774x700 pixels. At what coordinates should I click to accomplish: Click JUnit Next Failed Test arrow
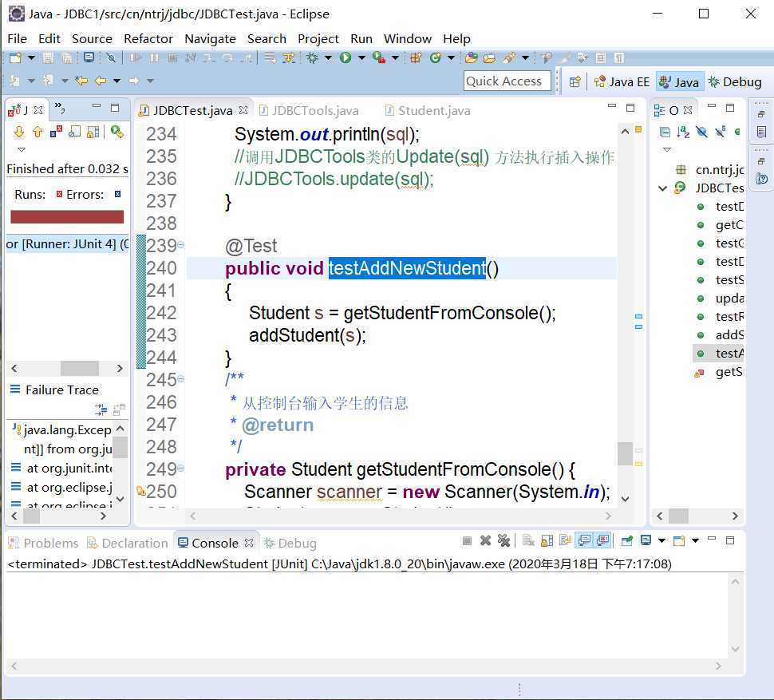pos(19,132)
